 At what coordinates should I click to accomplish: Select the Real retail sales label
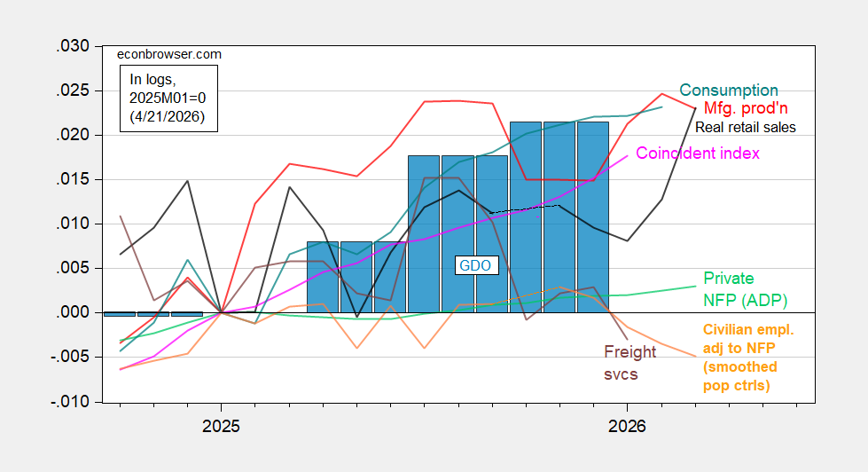pos(745,127)
